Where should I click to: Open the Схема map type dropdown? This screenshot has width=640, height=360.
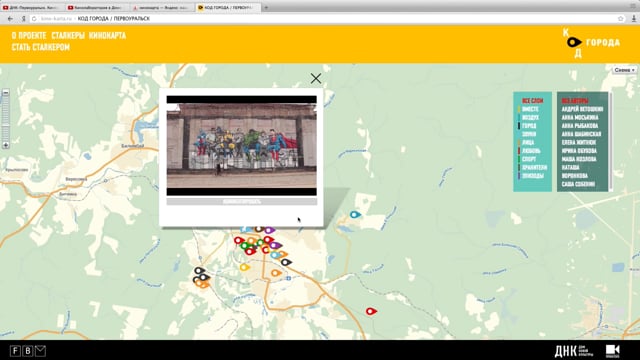click(x=624, y=70)
